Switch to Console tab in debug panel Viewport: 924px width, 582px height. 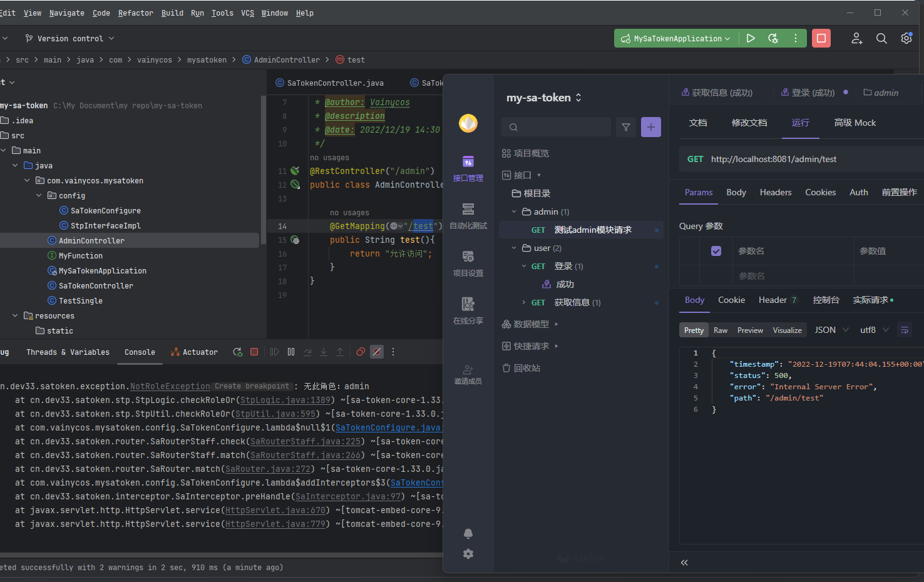[140, 352]
